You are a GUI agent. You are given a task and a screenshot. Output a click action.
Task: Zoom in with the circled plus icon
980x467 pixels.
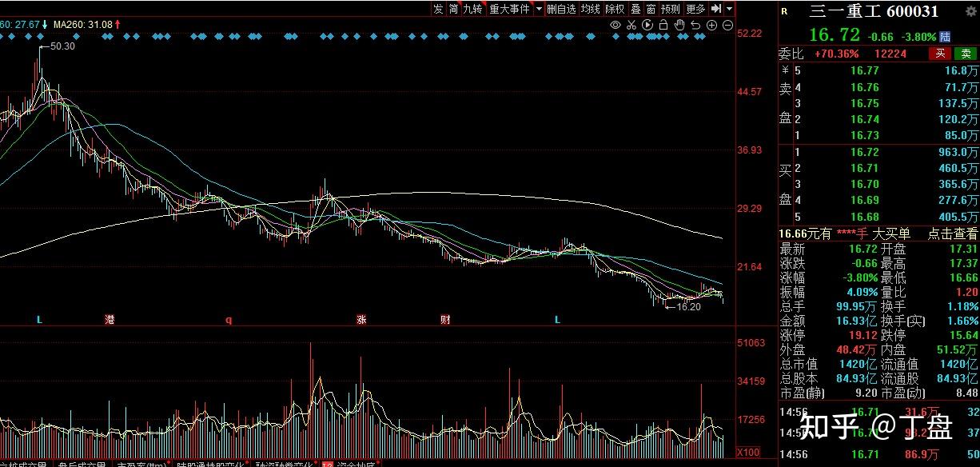coord(712,25)
